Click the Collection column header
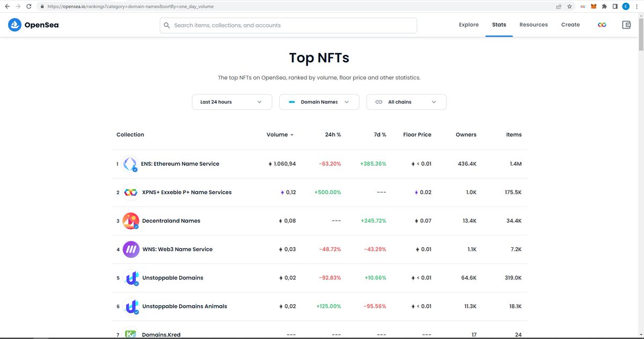The width and height of the screenshot is (644, 339). click(130, 135)
